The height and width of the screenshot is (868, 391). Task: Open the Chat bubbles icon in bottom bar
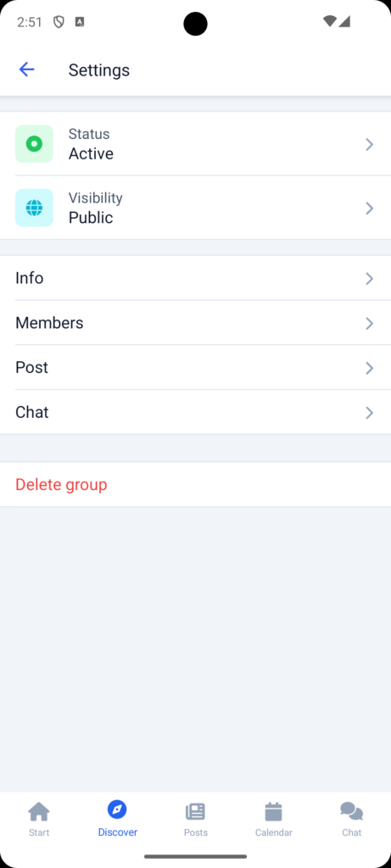pyautogui.click(x=352, y=811)
